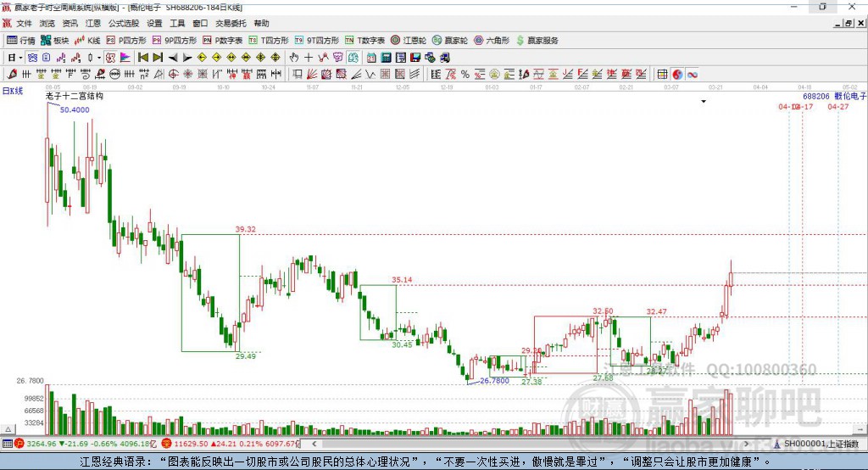Click the 11629.50 index status value

191,444
